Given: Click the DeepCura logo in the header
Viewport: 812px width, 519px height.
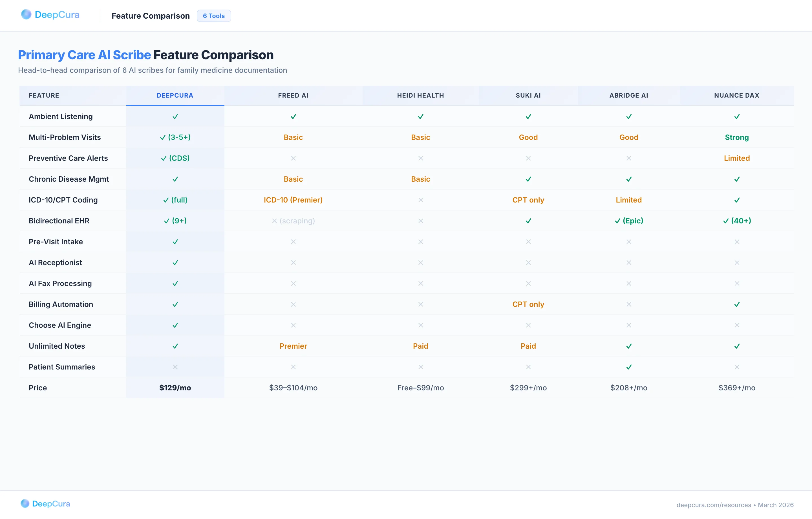Looking at the screenshot, I should pyautogui.click(x=50, y=15).
